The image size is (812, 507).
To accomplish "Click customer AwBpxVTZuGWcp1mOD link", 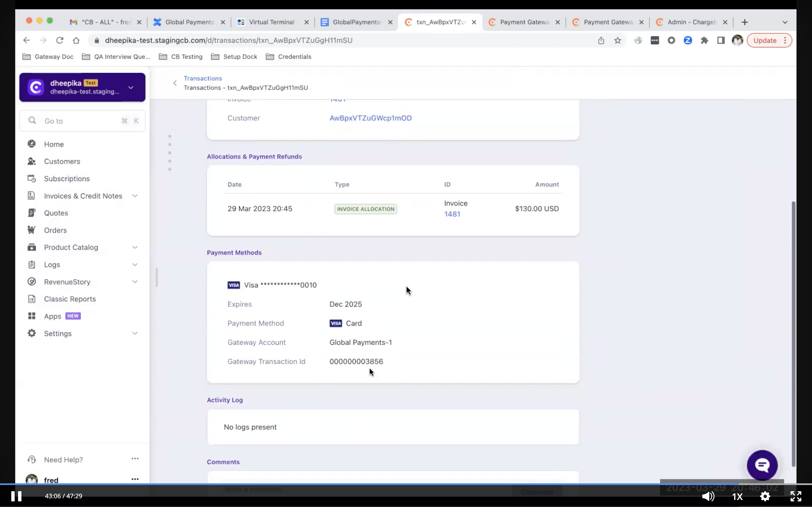I will 370,118.
